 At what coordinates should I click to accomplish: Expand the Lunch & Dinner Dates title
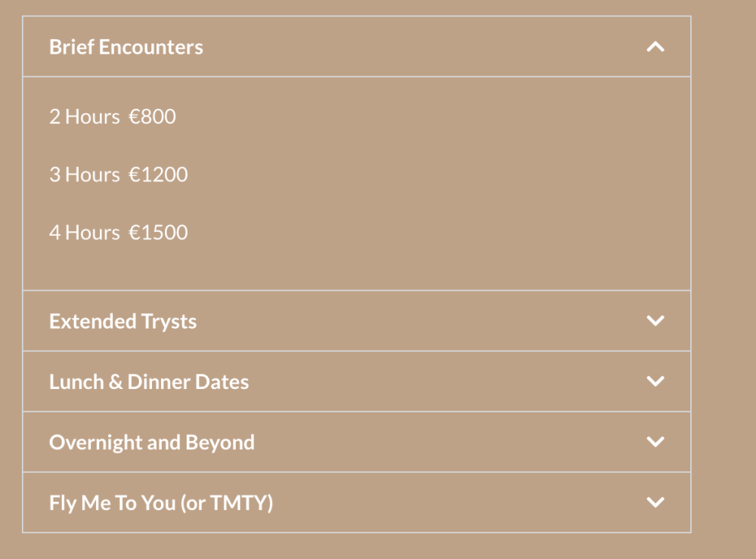pyautogui.click(x=148, y=382)
